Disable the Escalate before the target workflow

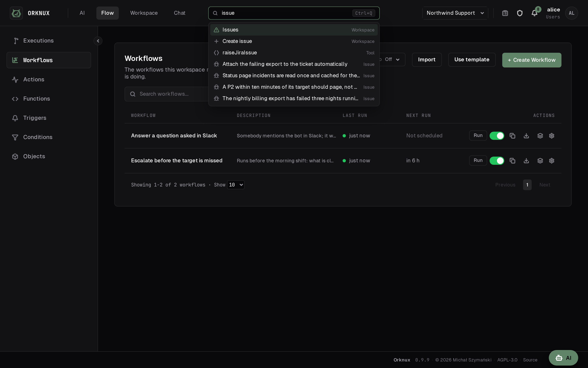(497, 161)
